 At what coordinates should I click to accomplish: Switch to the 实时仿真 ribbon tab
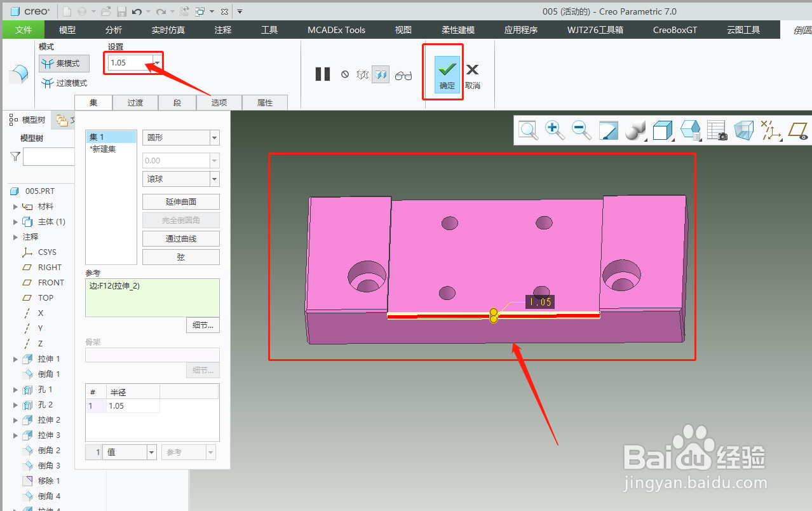pos(168,30)
